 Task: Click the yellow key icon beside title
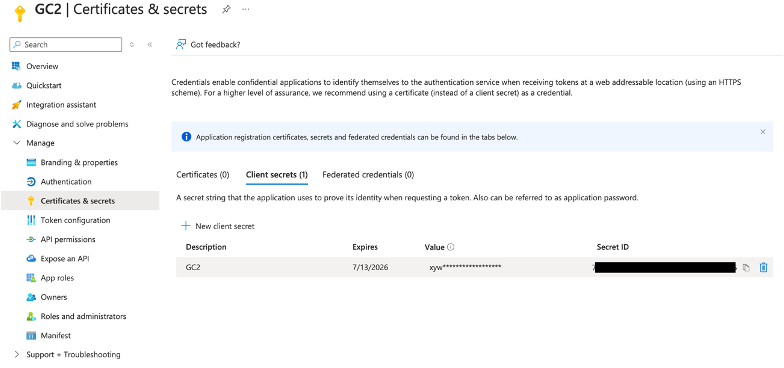pos(20,13)
